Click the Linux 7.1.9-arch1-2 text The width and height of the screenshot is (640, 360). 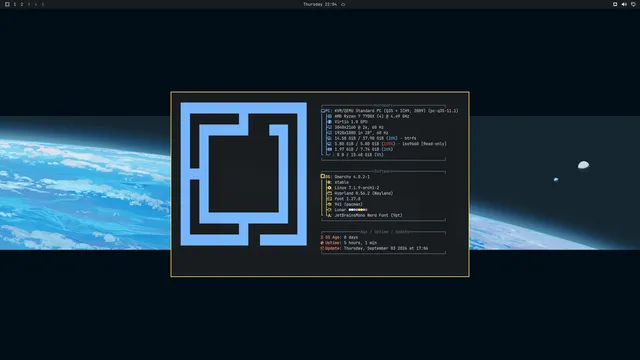(357, 188)
